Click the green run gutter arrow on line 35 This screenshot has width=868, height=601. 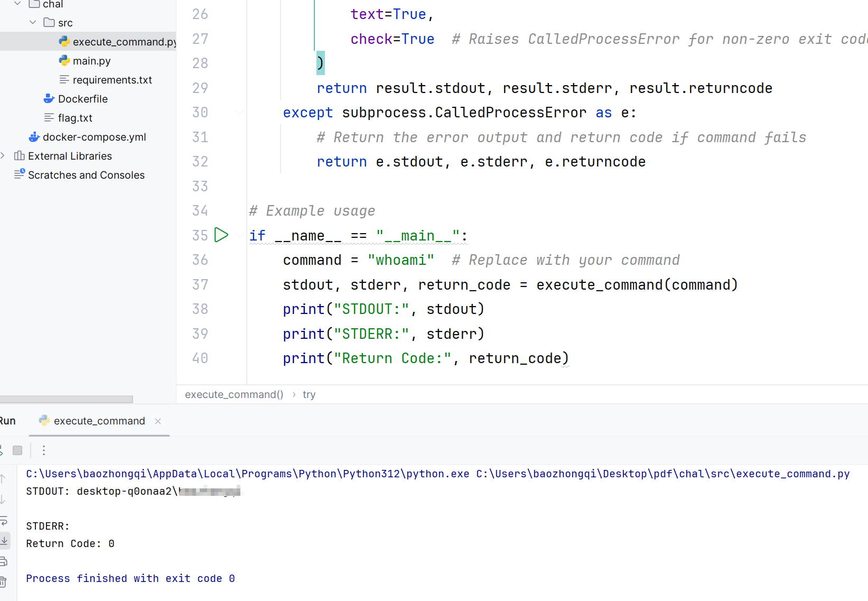pyautogui.click(x=221, y=235)
